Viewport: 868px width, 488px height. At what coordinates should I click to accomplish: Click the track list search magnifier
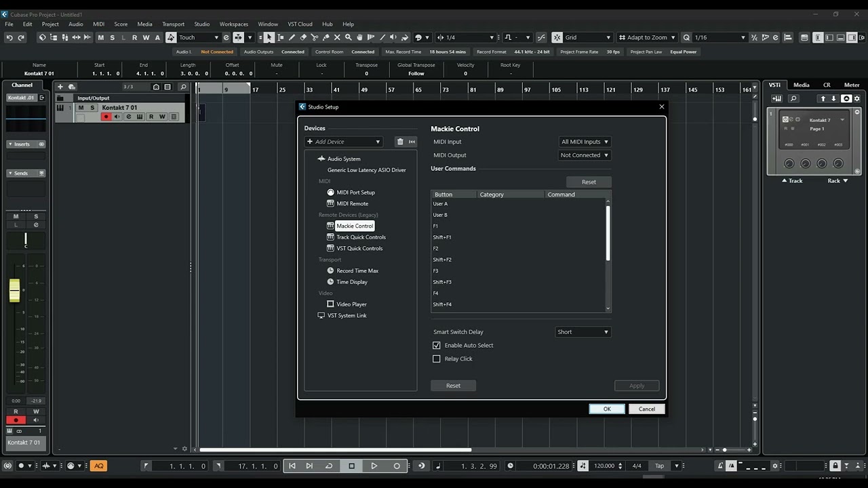click(x=182, y=87)
